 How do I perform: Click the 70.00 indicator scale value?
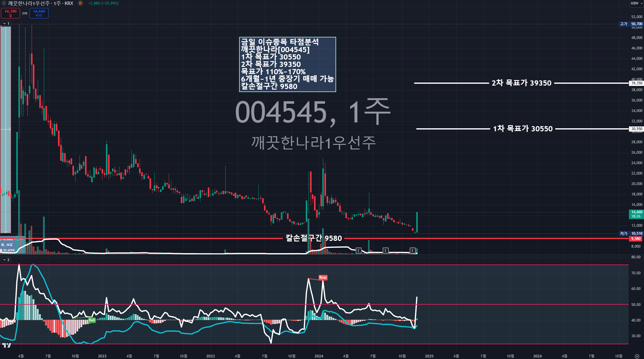pyautogui.click(x=636, y=273)
